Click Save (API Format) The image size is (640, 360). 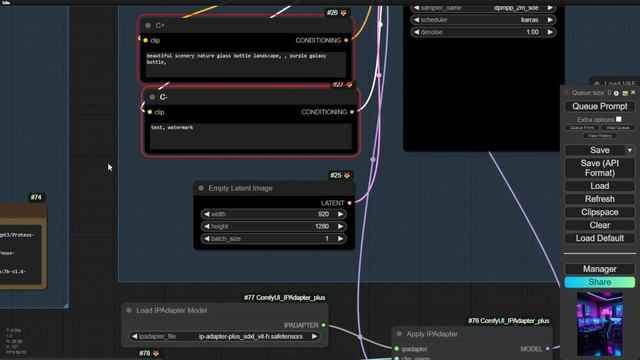click(x=600, y=168)
